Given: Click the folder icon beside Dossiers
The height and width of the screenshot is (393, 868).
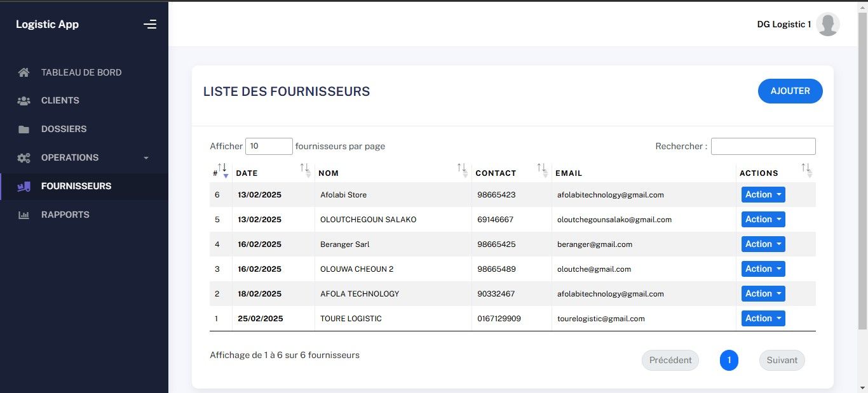Looking at the screenshot, I should [24, 129].
